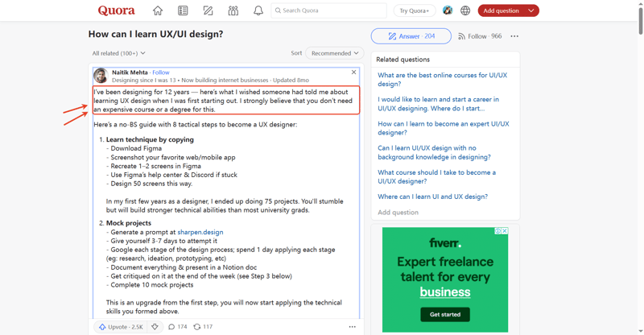This screenshot has height=335, width=644.
Task: Click 'Complete 10 mock projects' line
Action: (150, 285)
